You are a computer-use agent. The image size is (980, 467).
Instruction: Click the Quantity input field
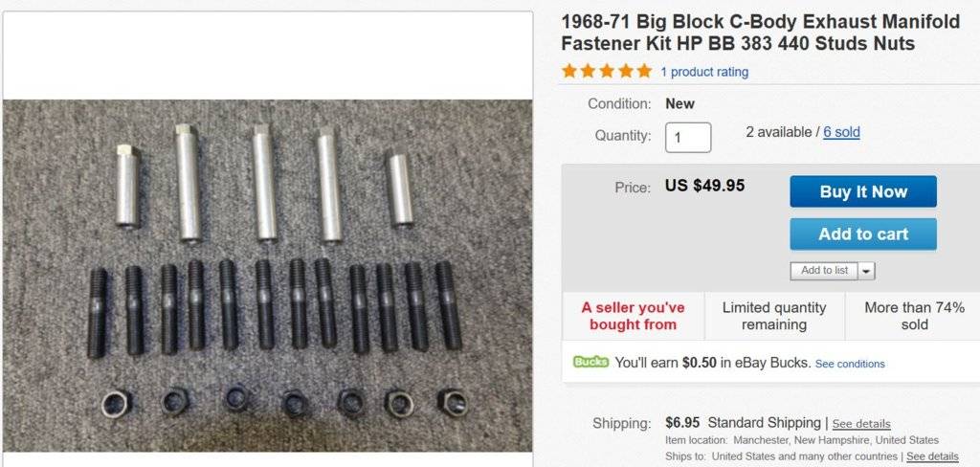[688, 137]
